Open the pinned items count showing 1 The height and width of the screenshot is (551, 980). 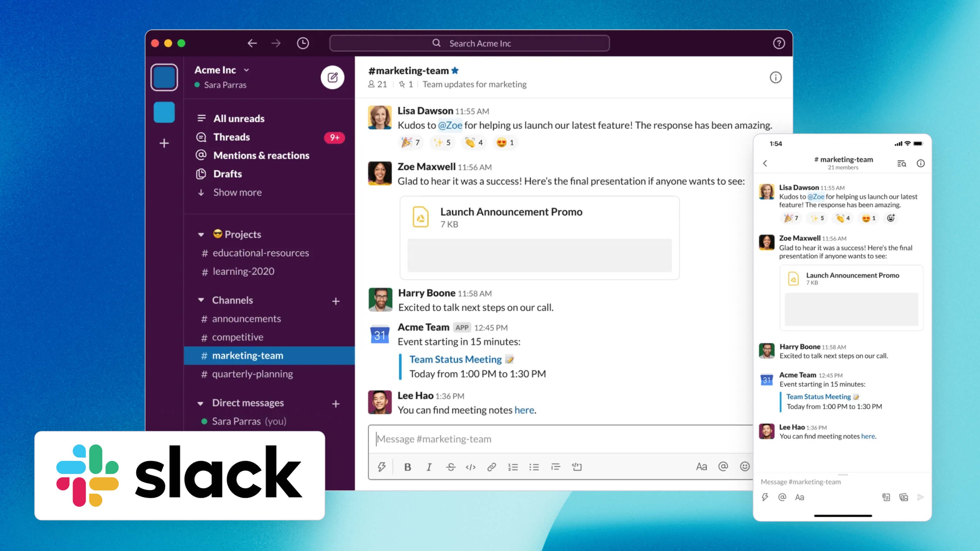(x=405, y=84)
